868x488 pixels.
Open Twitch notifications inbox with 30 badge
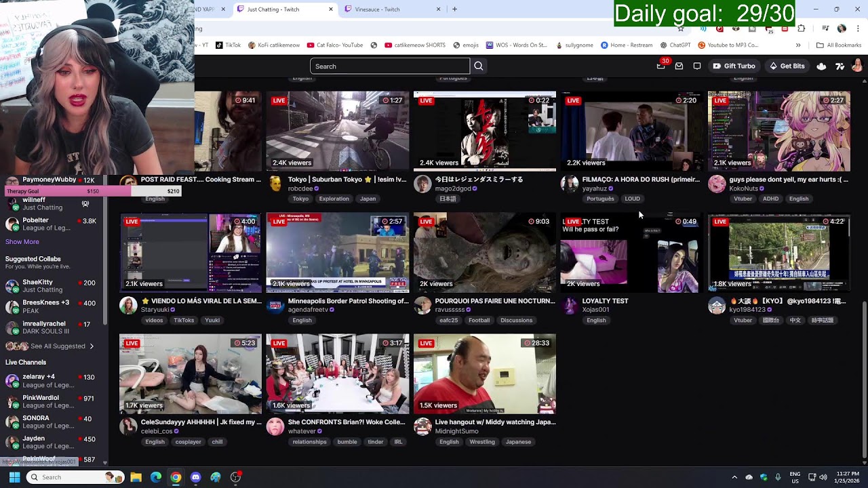pyautogui.click(x=661, y=66)
